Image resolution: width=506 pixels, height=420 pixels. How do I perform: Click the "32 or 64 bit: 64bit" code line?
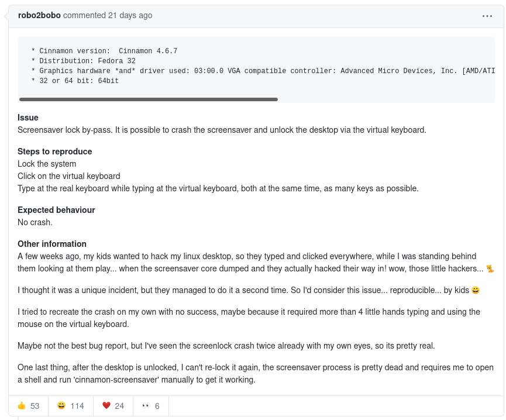click(75, 81)
